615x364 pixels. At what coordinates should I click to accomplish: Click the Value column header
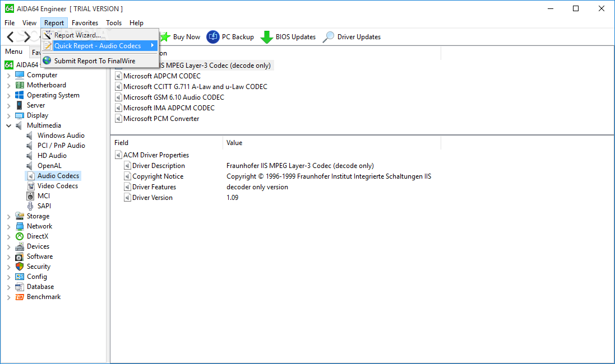click(332, 143)
